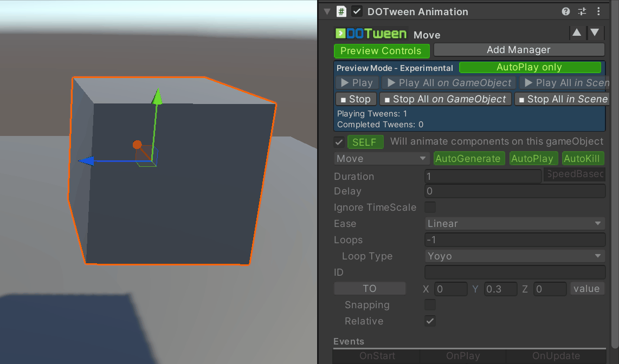Click the Play preview button
This screenshot has height=364, width=619.
click(x=357, y=83)
